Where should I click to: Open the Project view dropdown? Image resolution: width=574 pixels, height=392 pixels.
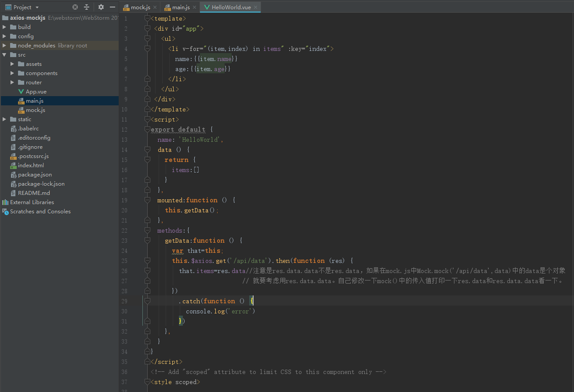37,7
